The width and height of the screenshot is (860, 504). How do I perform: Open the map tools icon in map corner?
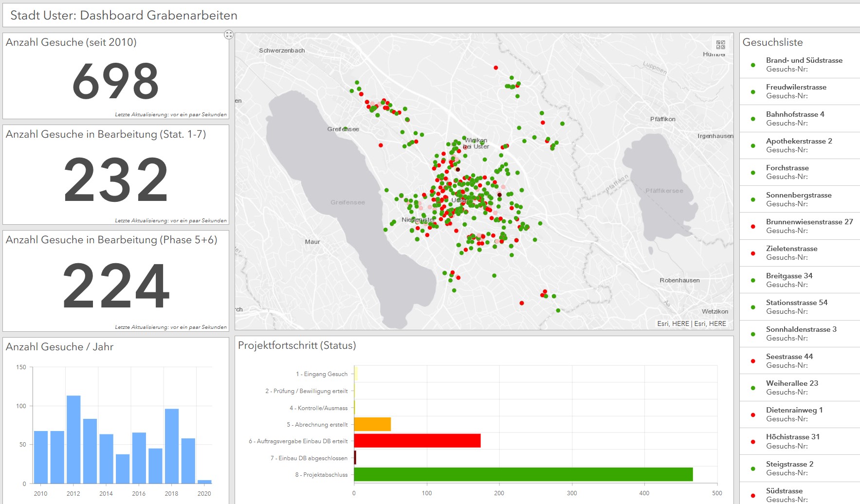point(721,45)
